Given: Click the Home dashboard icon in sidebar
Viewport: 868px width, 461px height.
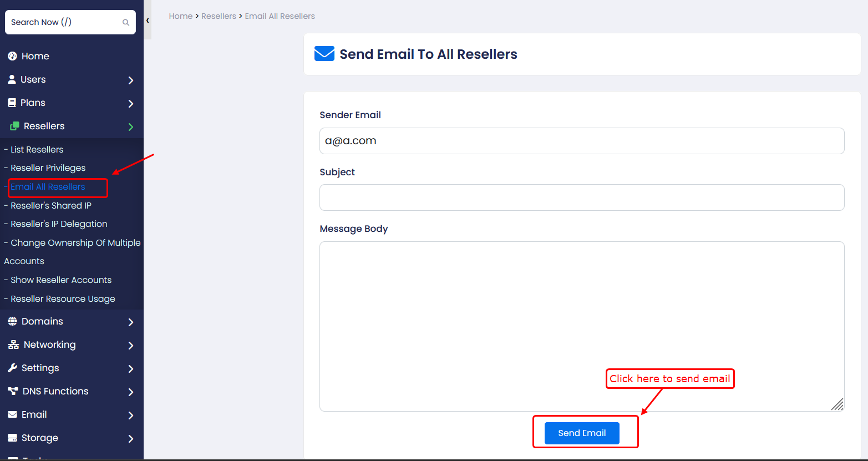Looking at the screenshot, I should coord(12,56).
